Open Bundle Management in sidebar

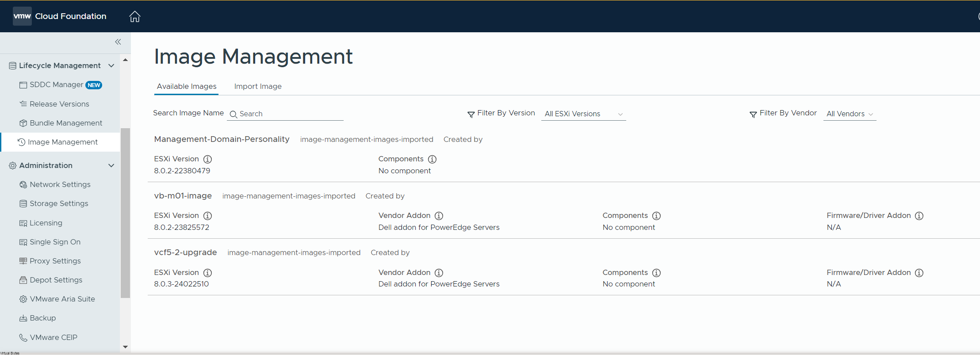(x=60, y=123)
